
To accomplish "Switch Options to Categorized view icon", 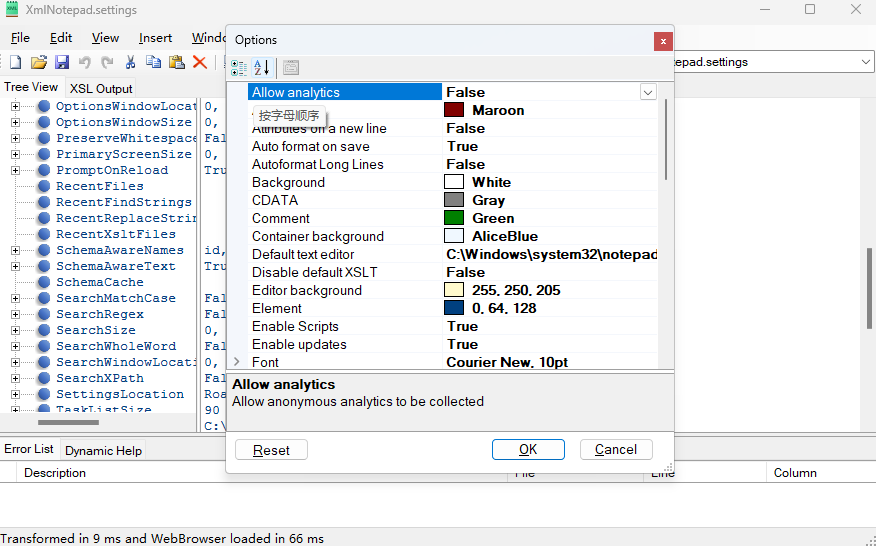I will pyautogui.click(x=239, y=68).
